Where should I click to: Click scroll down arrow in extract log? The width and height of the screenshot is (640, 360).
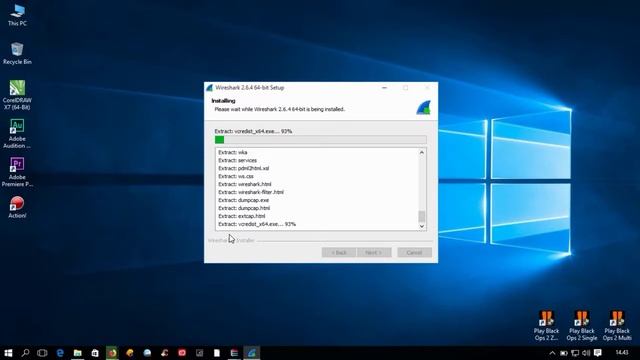tap(422, 226)
